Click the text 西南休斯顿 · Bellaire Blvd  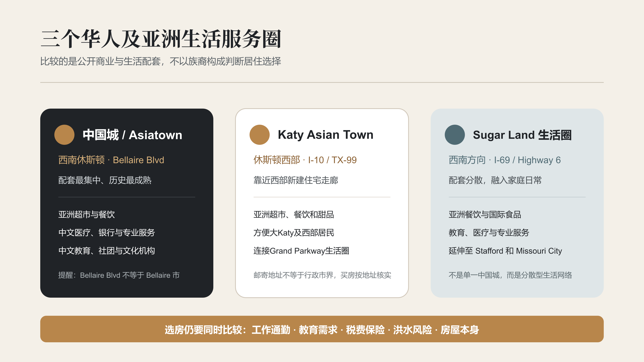coord(111,160)
